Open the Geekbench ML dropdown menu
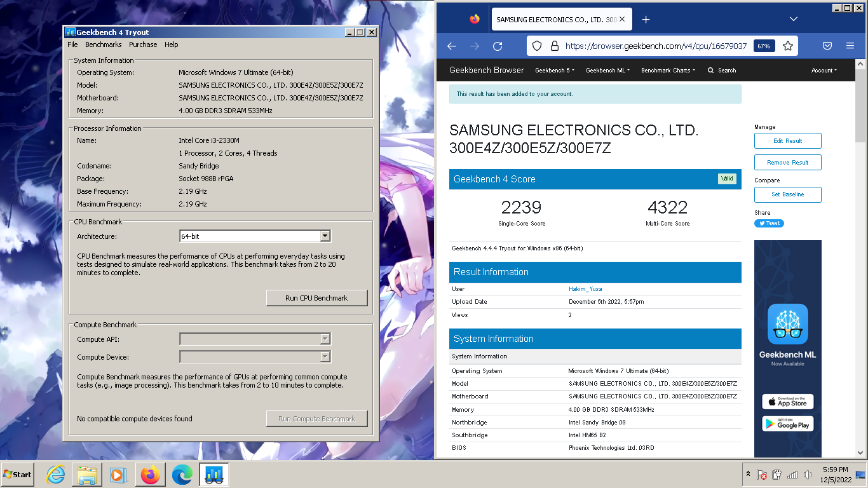The height and width of the screenshot is (488, 868). (607, 71)
